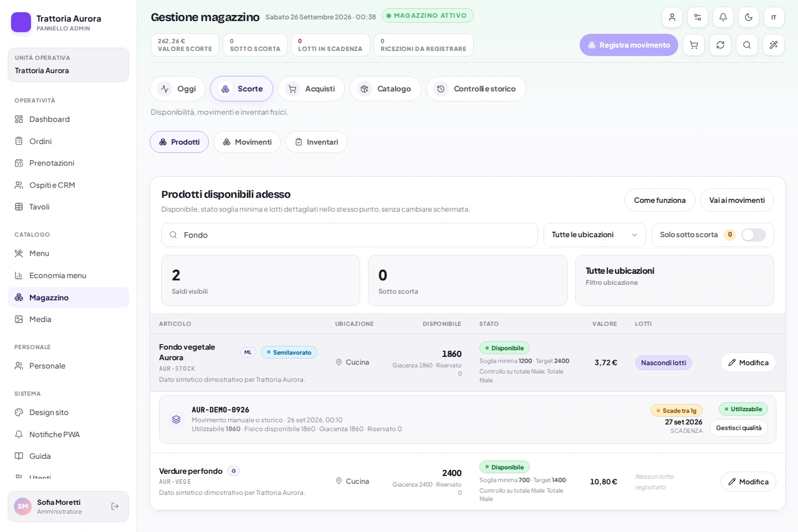The height and width of the screenshot is (532, 798).
Task: Open the user profile icon
Action: [x=672, y=17]
